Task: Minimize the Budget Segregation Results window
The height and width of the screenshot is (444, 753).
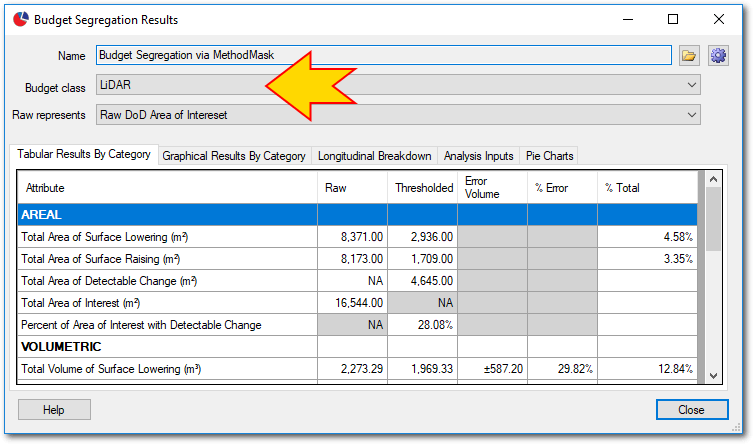Action: (x=628, y=19)
